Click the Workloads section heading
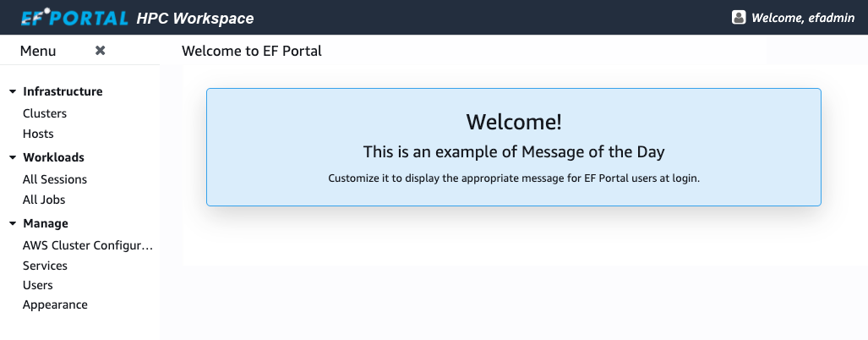 [x=53, y=157]
